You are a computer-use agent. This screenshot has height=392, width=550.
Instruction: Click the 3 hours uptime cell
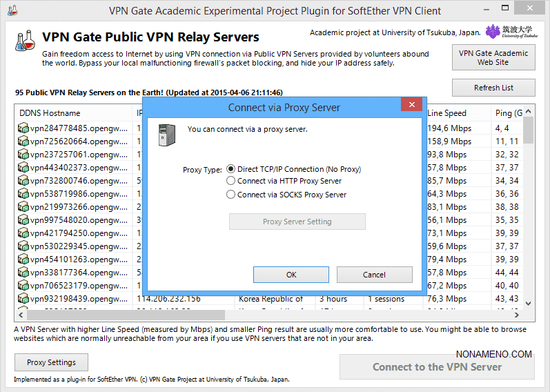(333, 299)
